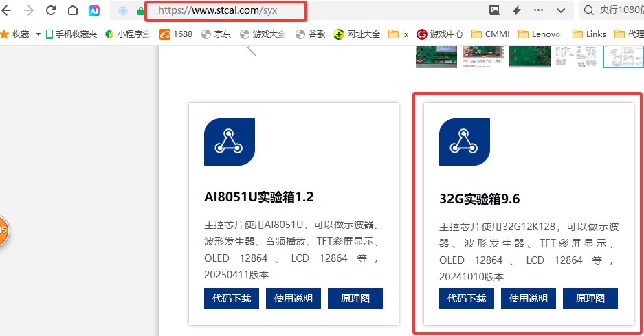
Task: Open the 手机收藏夹 bookmark
Action: coord(71,34)
